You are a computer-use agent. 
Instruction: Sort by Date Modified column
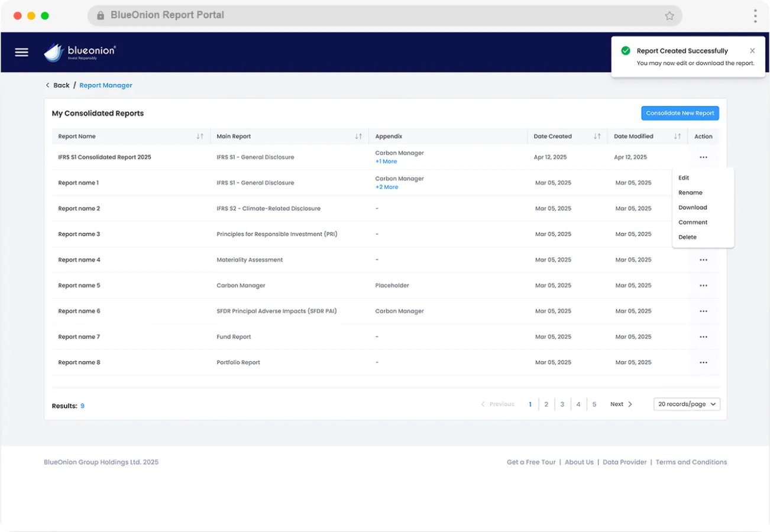click(678, 137)
